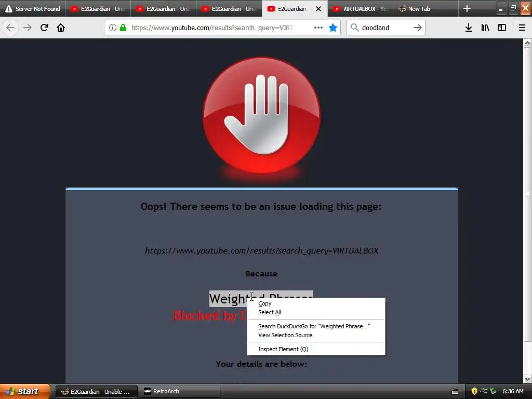Choose Select All from the context menu

(316, 312)
